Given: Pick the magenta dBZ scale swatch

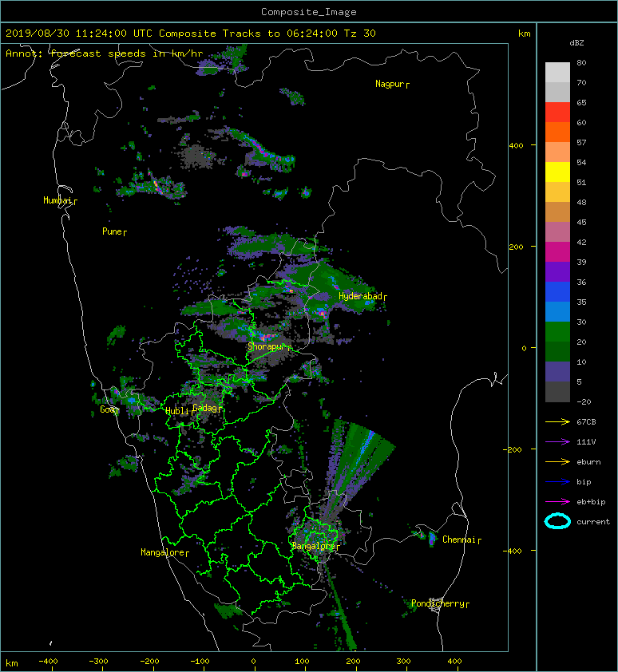Looking at the screenshot, I should 557,251.
